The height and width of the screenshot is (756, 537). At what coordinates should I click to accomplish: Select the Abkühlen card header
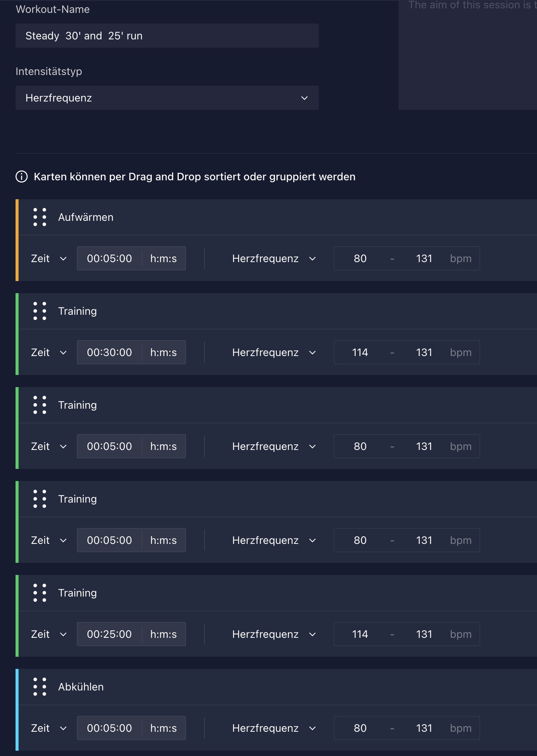click(265, 687)
